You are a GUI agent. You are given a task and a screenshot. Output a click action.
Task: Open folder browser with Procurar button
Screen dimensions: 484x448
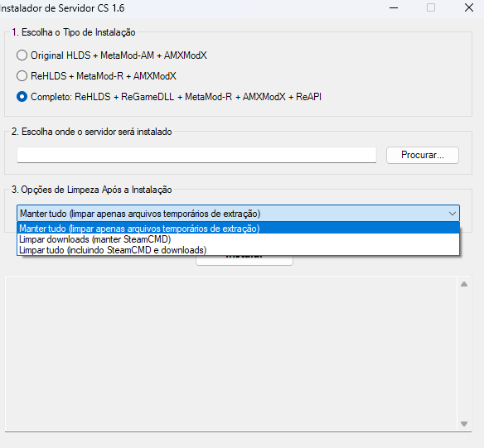point(423,155)
